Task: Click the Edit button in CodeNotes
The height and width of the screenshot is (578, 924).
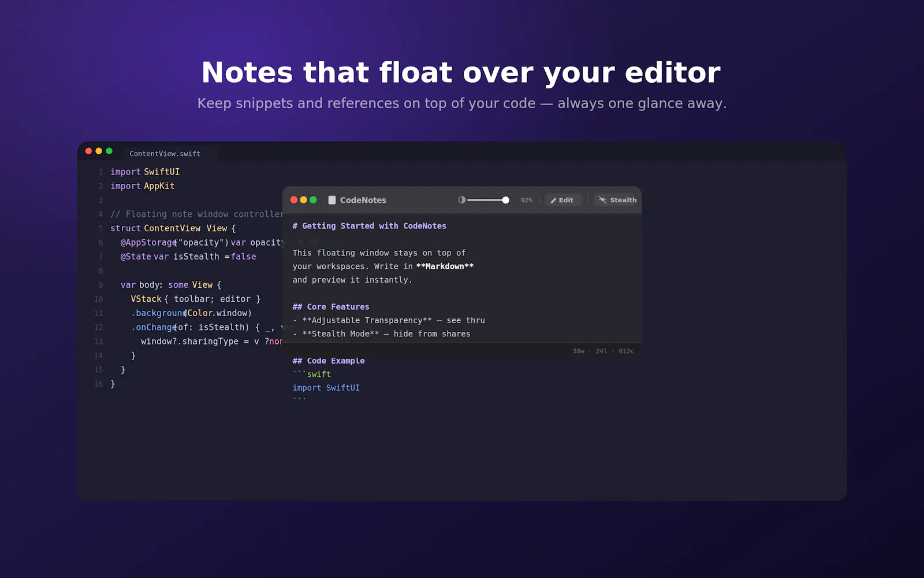Action: coord(562,200)
